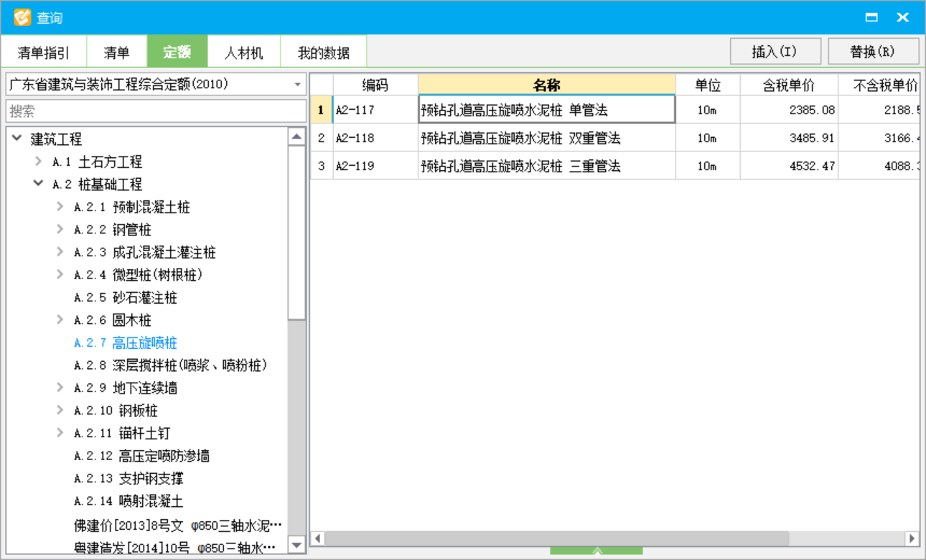The width and height of the screenshot is (926, 560).
Task: Click tree scrollbar down arrow
Action: [296, 546]
